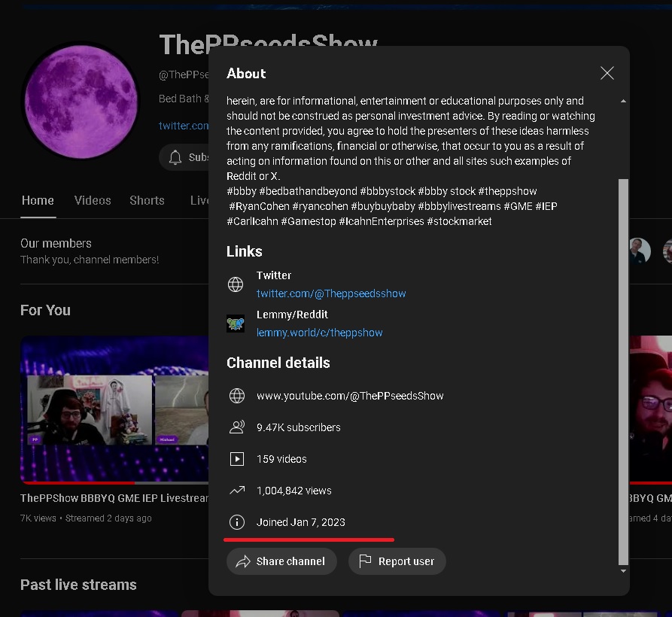Click the For You heading

coord(45,310)
